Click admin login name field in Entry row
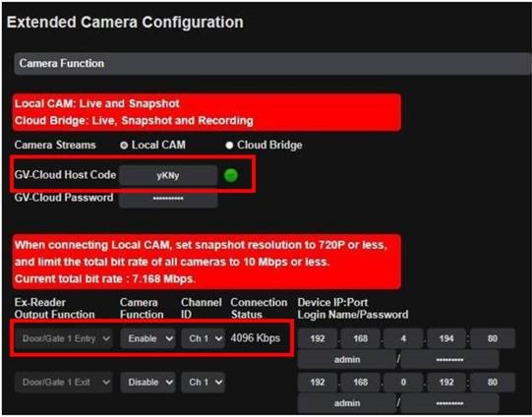The height and width of the screenshot is (417, 532). pos(347,359)
